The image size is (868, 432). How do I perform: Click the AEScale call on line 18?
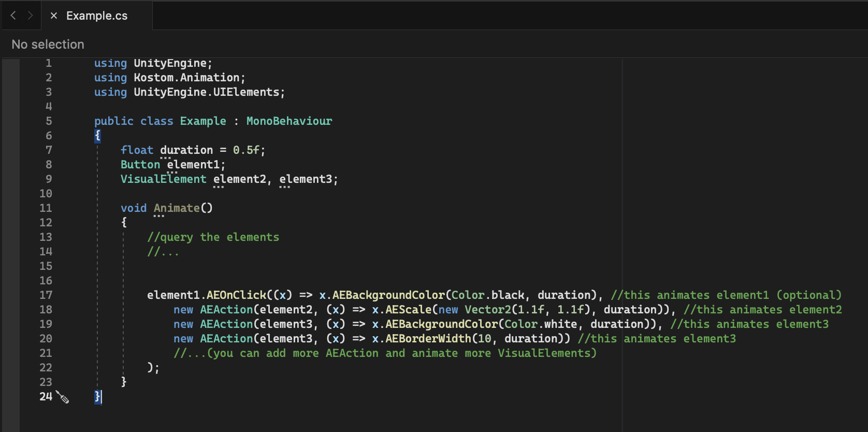coord(408,309)
